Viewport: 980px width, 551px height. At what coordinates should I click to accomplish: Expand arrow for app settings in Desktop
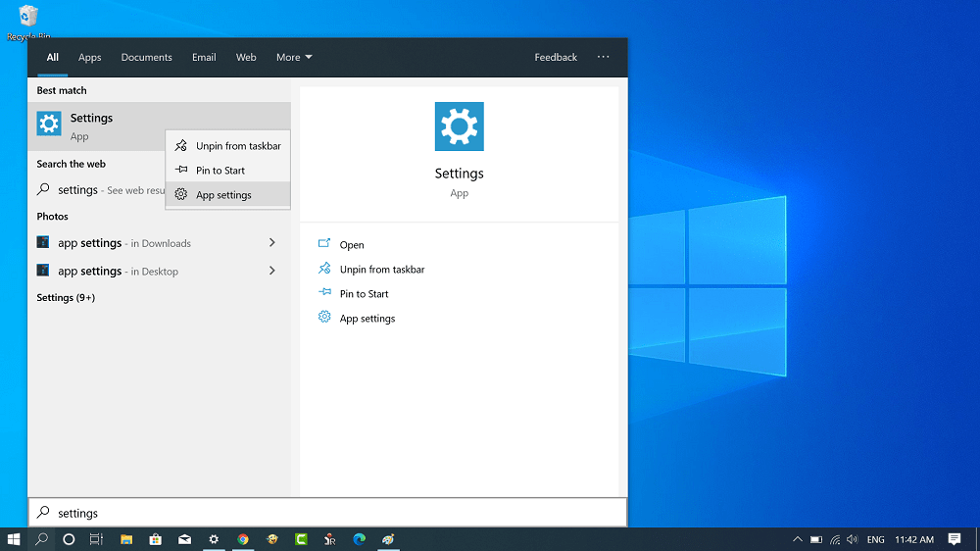[271, 271]
